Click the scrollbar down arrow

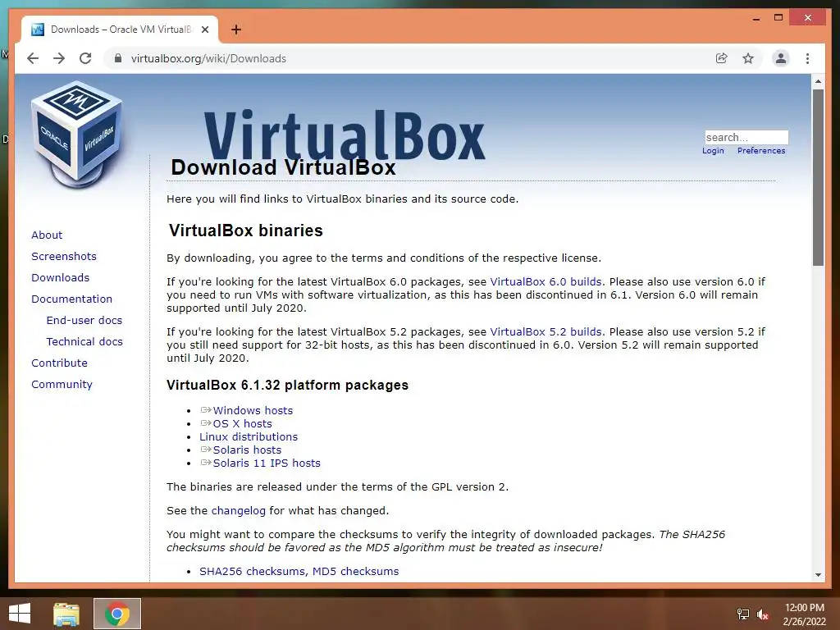[x=818, y=575]
